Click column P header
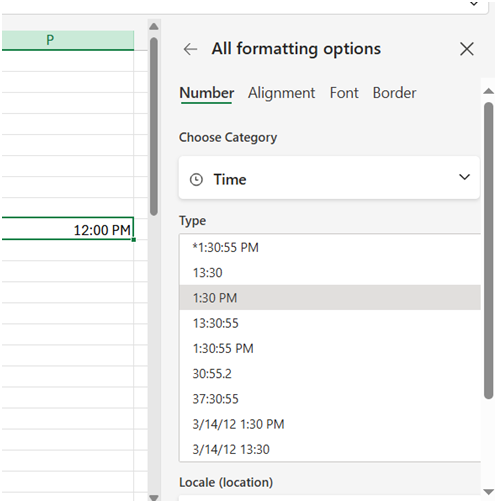The width and height of the screenshot is (497, 503). click(x=68, y=40)
